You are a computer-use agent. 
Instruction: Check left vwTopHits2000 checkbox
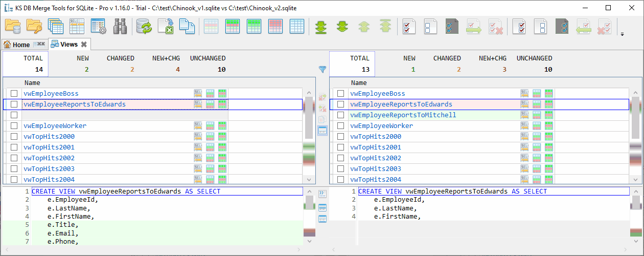point(14,136)
